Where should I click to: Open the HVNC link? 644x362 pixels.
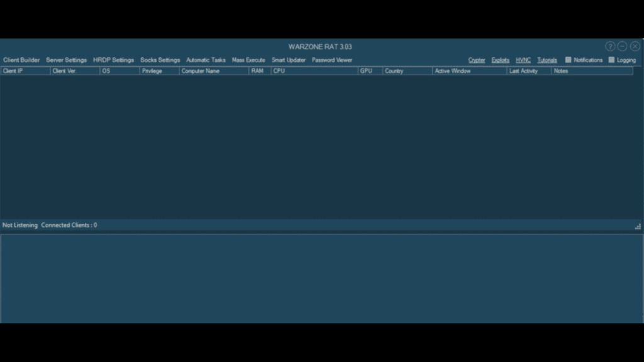(523, 60)
